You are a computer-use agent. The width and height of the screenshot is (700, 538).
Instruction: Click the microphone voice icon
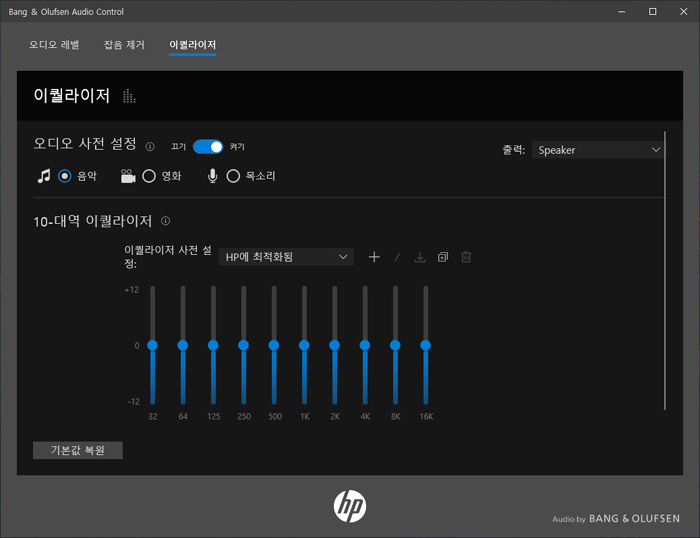pyautogui.click(x=212, y=176)
